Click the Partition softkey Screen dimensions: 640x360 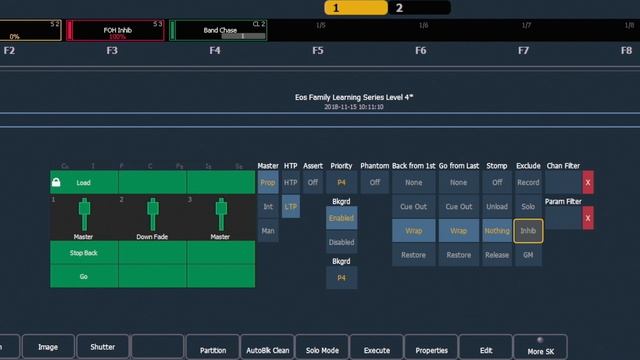pyautogui.click(x=213, y=348)
